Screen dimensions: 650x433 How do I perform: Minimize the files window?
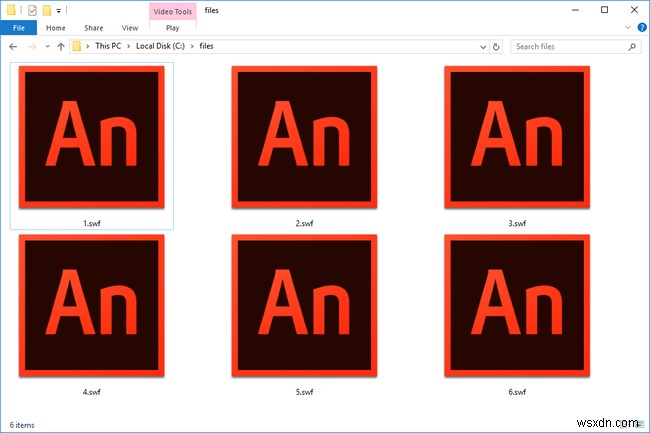click(x=575, y=10)
